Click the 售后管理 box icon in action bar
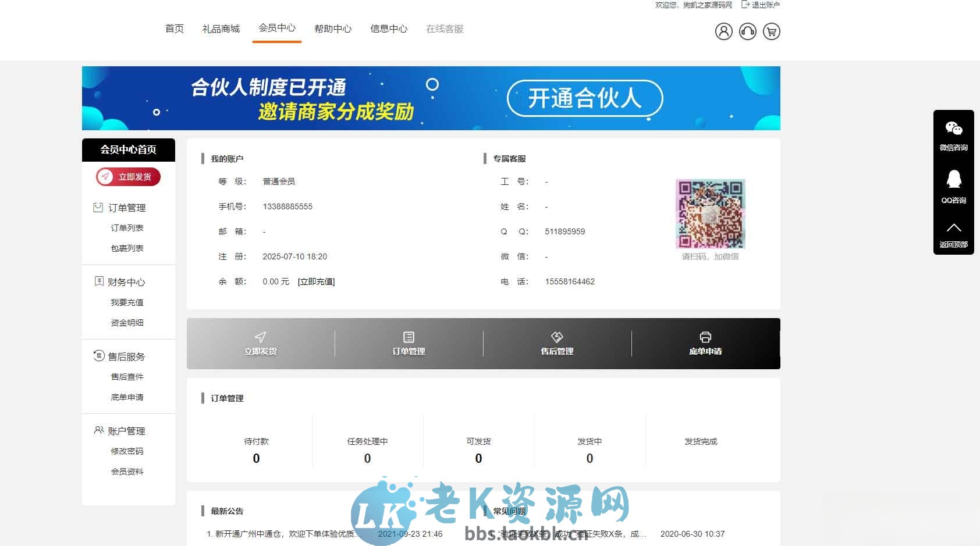This screenshot has width=980, height=546. coord(557,336)
